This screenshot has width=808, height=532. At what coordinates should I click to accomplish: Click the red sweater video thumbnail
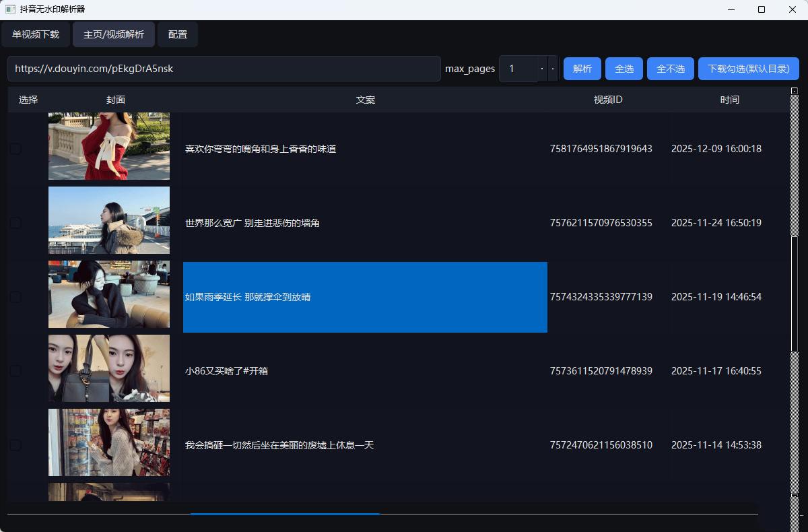pos(108,146)
